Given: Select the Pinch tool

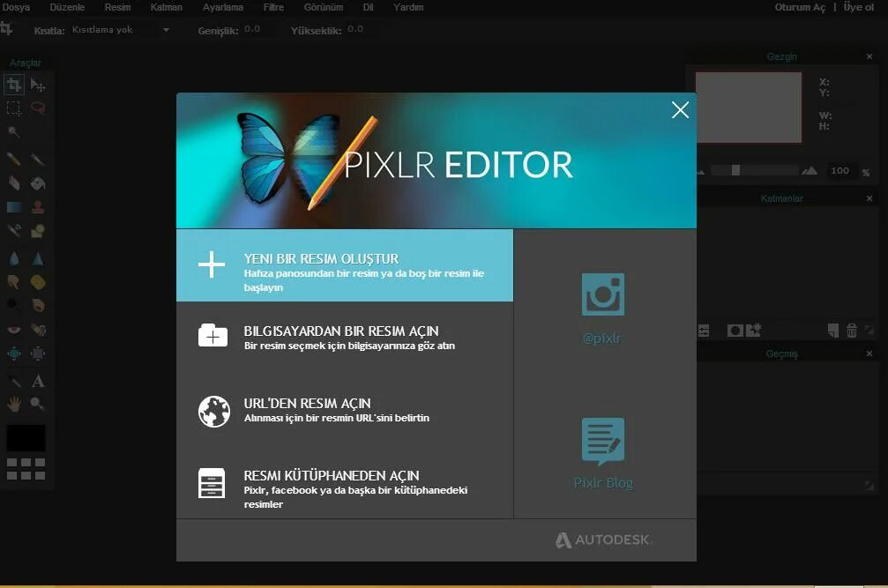Looking at the screenshot, I should pyautogui.click(x=38, y=354).
